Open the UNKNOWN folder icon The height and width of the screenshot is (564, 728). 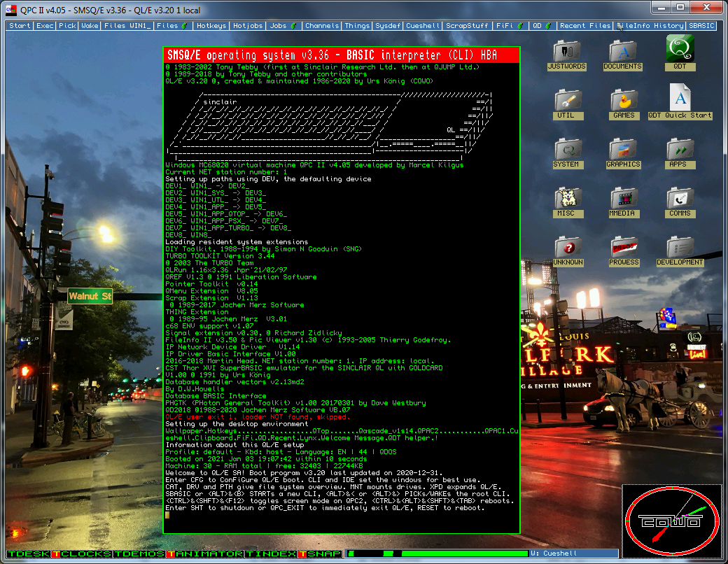pyautogui.click(x=568, y=251)
